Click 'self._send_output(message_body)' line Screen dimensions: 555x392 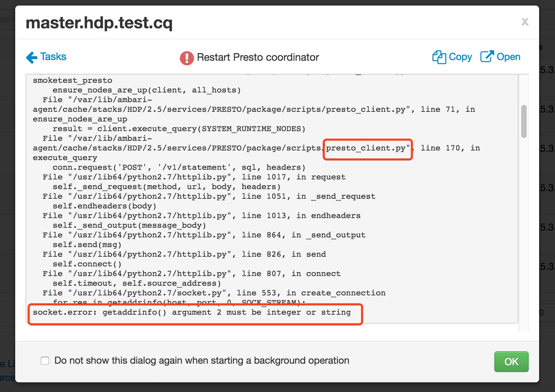click(129, 225)
